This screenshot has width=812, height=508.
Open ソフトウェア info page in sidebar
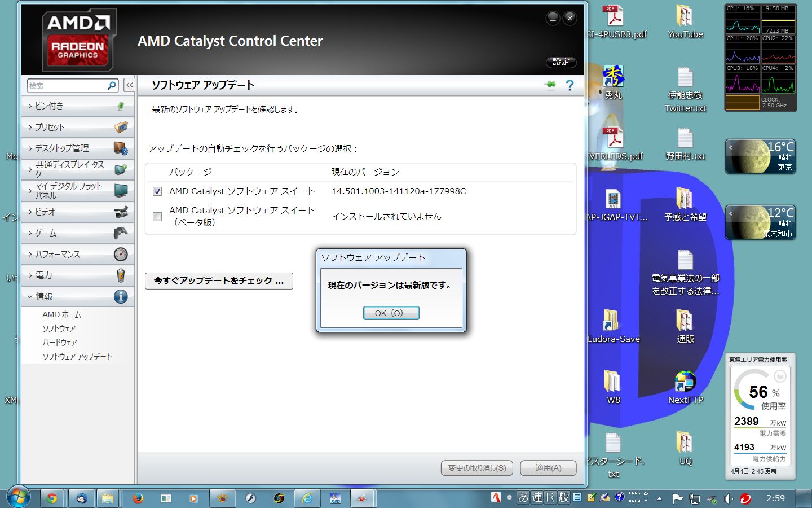59,328
